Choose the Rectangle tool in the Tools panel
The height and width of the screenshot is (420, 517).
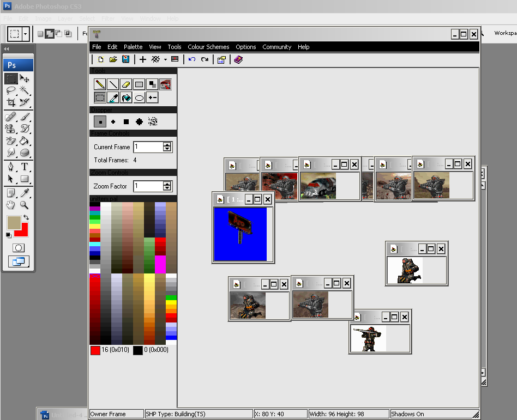(x=139, y=84)
